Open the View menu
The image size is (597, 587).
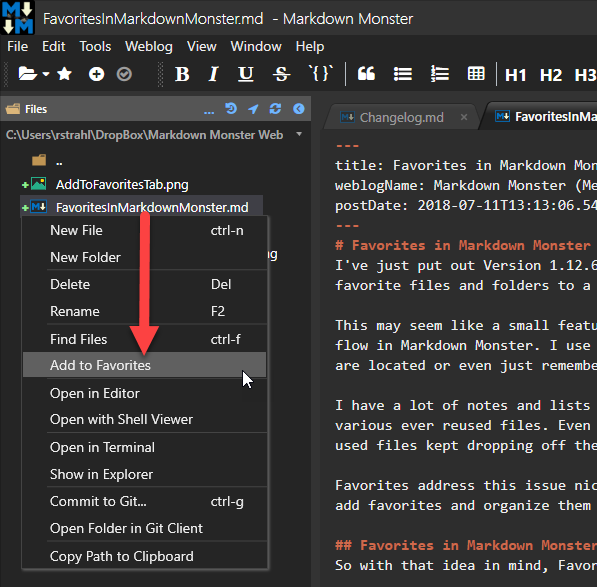[x=201, y=46]
